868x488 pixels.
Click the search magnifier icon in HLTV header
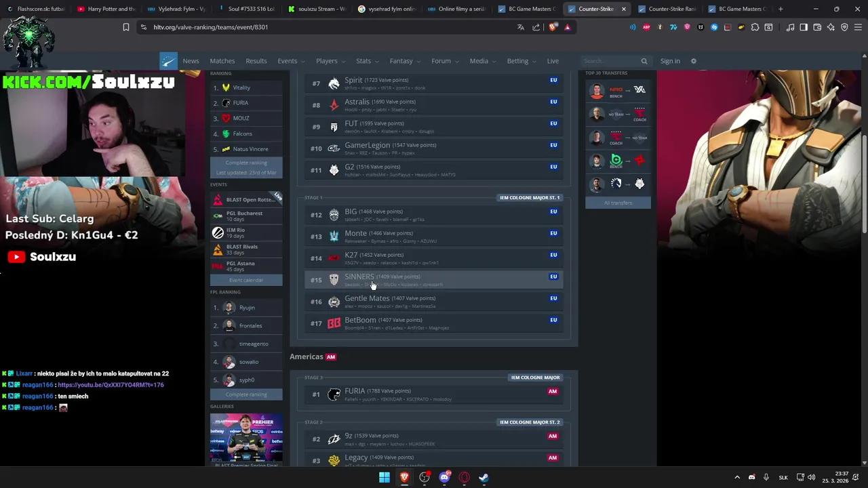pyautogui.click(x=644, y=61)
